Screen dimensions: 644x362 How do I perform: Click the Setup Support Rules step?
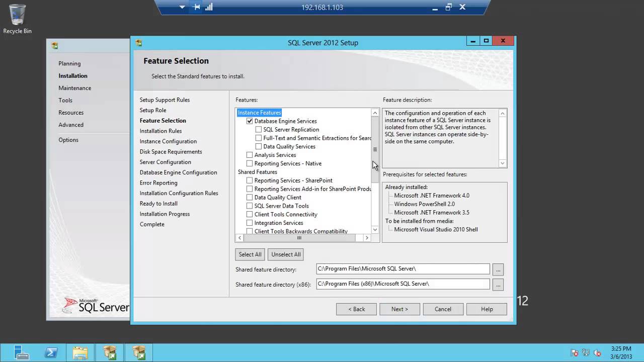click(165, 100)
